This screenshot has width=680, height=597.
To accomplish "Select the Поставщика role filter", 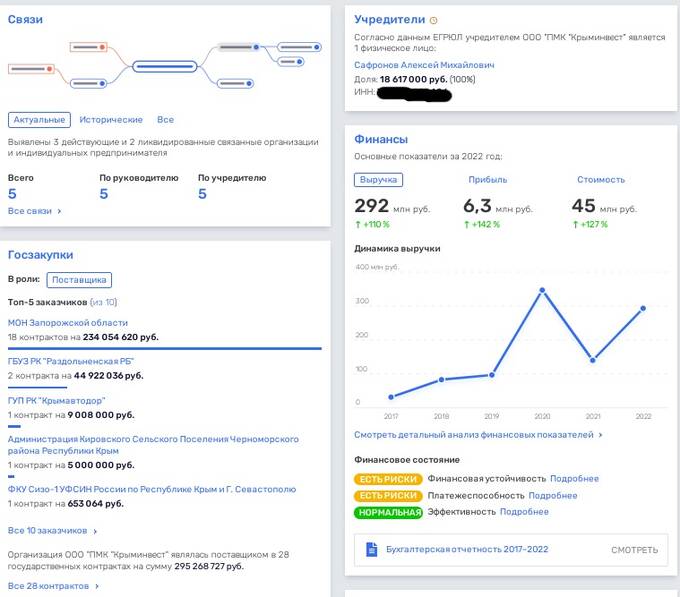I will [79, 280].
